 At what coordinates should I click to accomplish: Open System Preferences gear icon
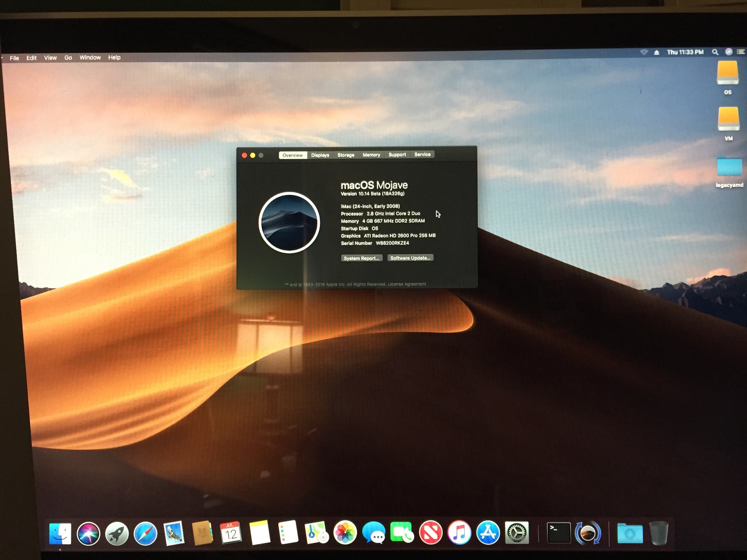click(517, 533)
